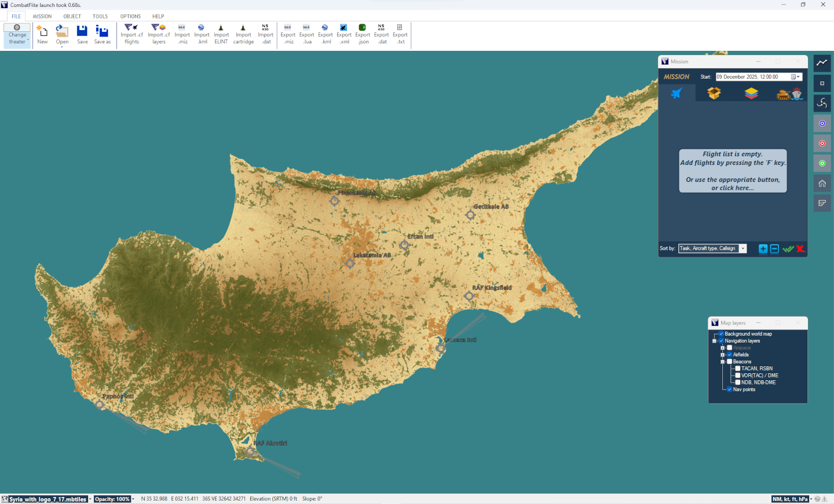
Task: Enable the TACAN, RSBN beacons checkbox
Action: 738,369
